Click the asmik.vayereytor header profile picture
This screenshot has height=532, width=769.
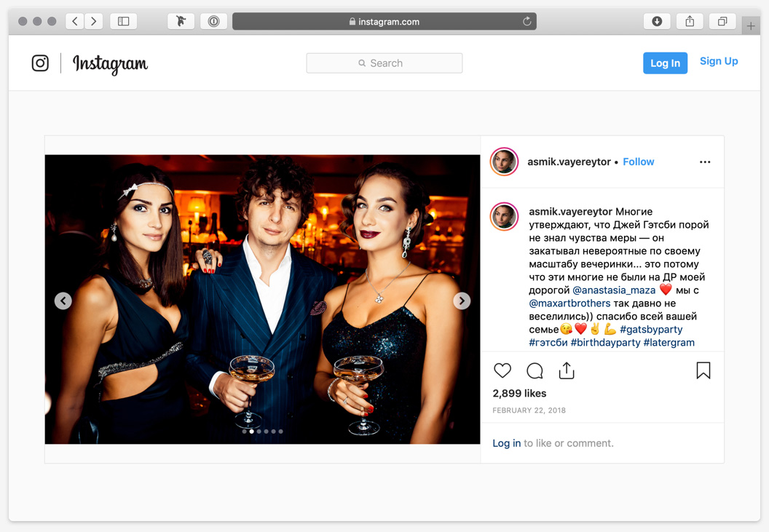(x=504, y=162)
